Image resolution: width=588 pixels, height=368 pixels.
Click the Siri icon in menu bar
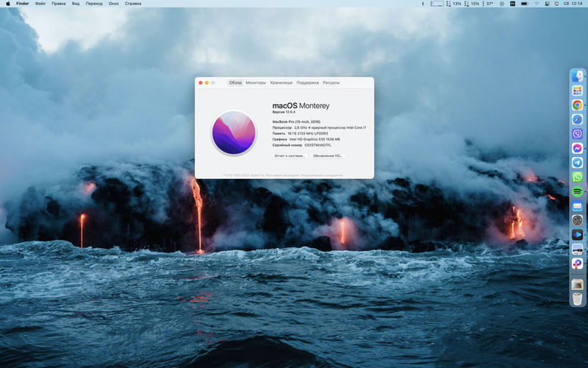pos(556,4)
